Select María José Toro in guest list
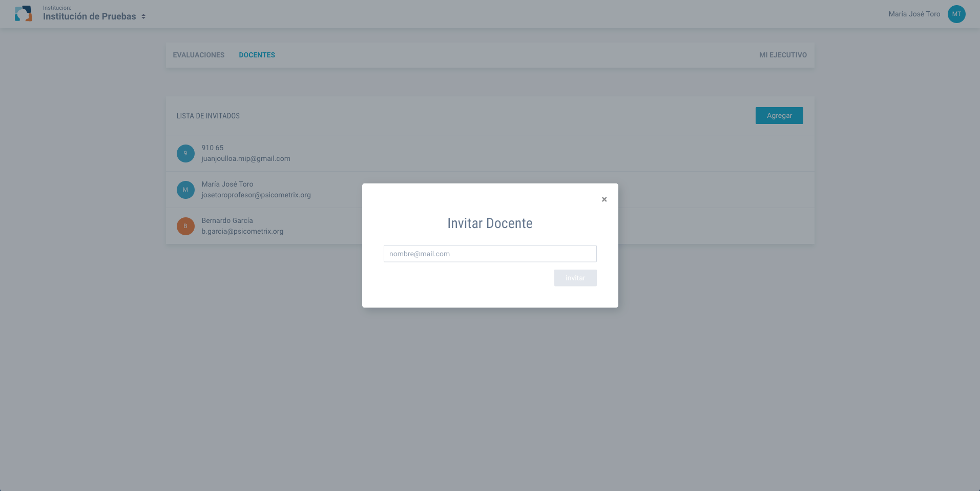The height and width of the screenshot is (491, 980). [x=227, y=184]
